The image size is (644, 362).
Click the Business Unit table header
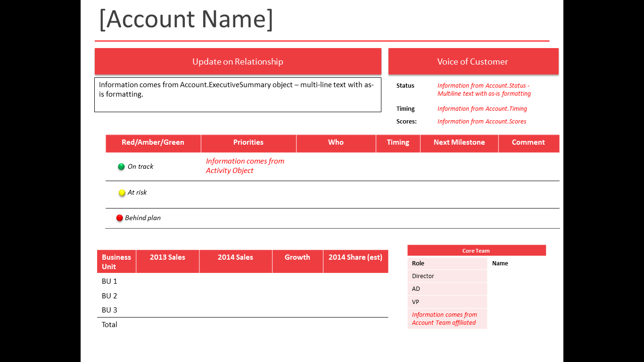point(116,262)
